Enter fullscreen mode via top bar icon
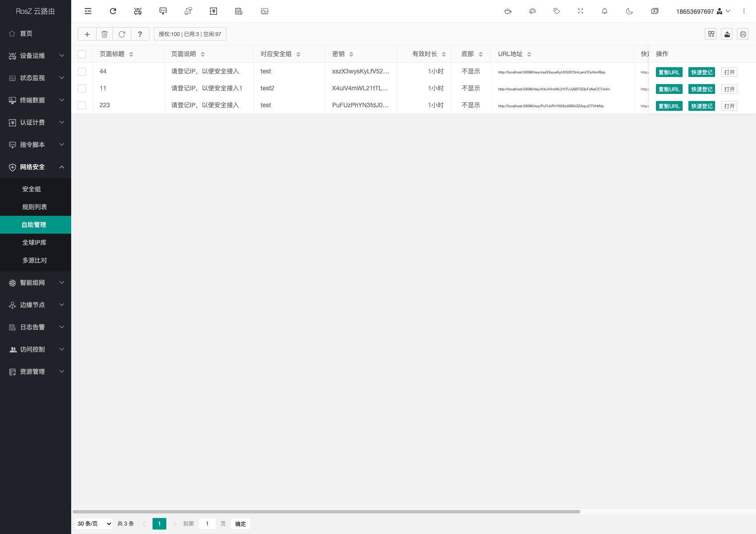The height and width of the screenshot is (534, 756). click(x=580, y=11)
